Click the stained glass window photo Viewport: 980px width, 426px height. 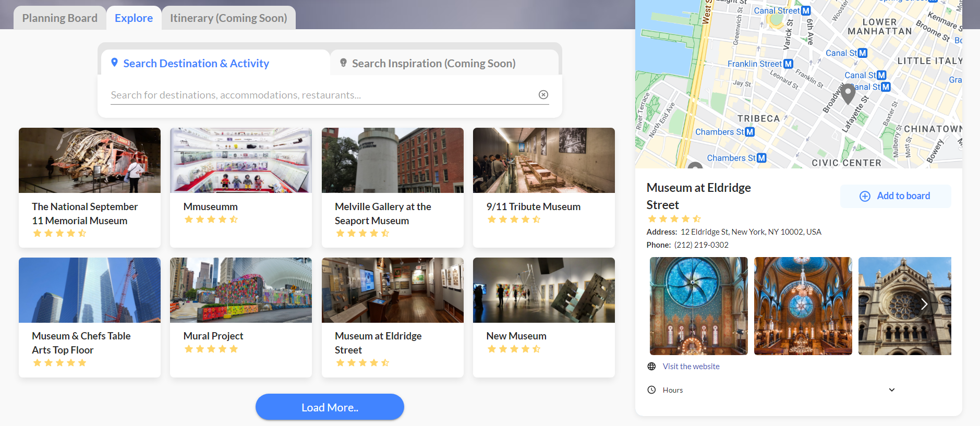698,306
